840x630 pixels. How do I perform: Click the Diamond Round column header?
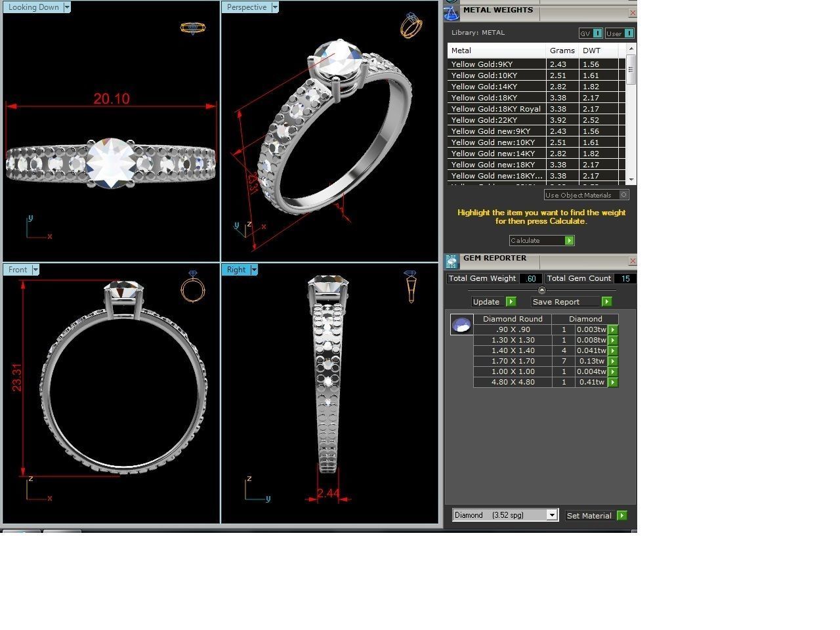513,319
